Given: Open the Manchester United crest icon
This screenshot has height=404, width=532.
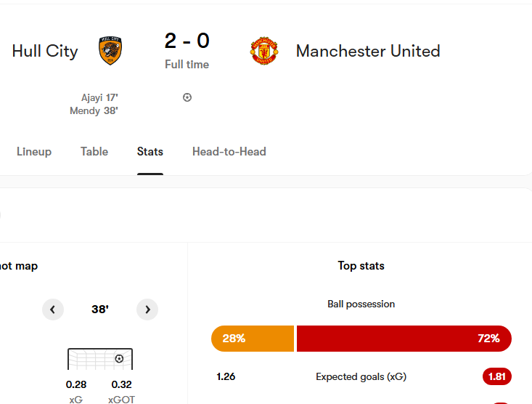Looking at the screenshot, I should pos(264,51).
